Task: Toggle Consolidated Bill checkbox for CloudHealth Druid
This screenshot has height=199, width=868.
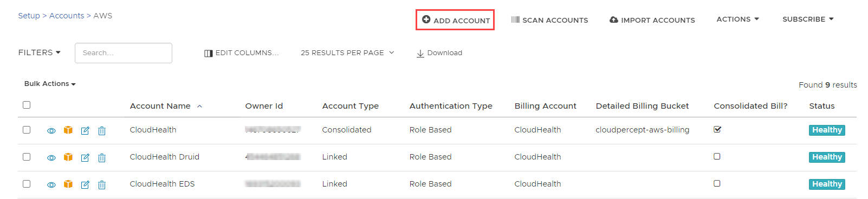Action: tap(717, 156)
